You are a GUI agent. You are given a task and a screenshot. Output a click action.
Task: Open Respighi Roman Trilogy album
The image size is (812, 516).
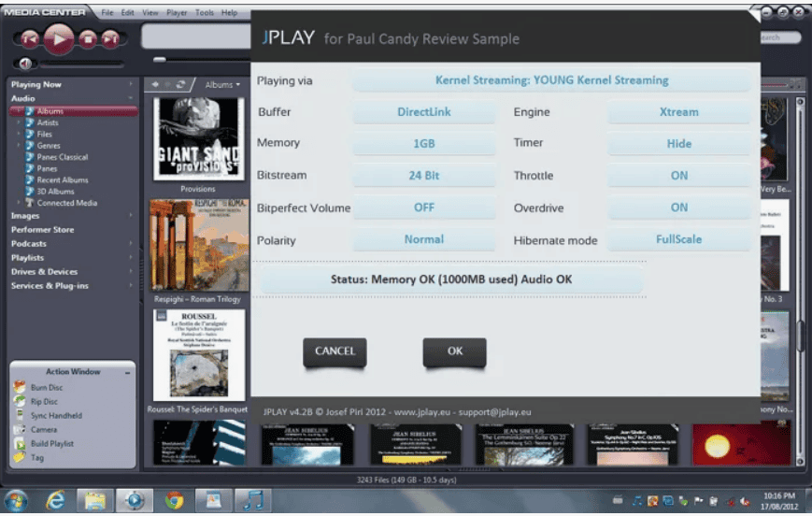click(x=199, y=245)
